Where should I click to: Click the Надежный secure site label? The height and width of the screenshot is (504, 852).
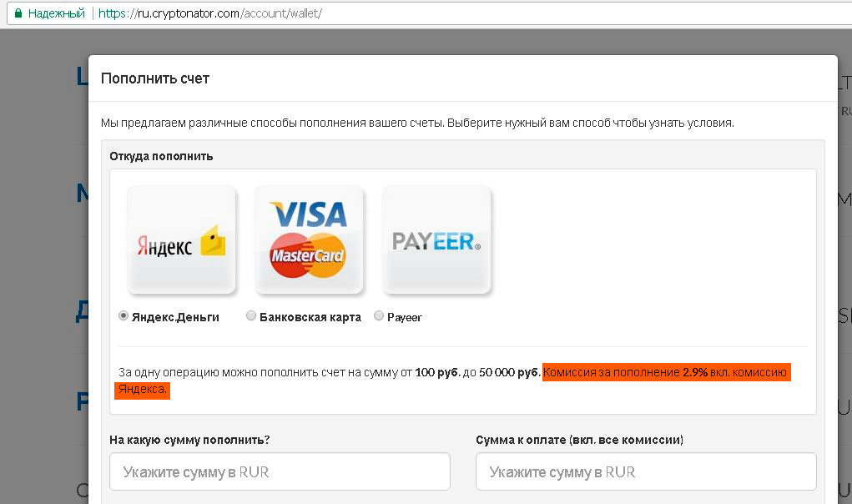[x=57, y=13]
